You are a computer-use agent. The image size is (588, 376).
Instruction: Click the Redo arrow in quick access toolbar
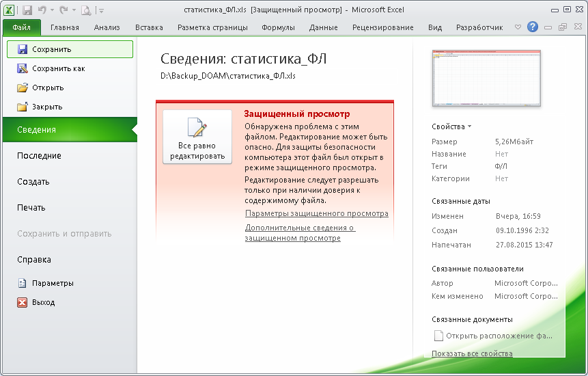point(64,10)
